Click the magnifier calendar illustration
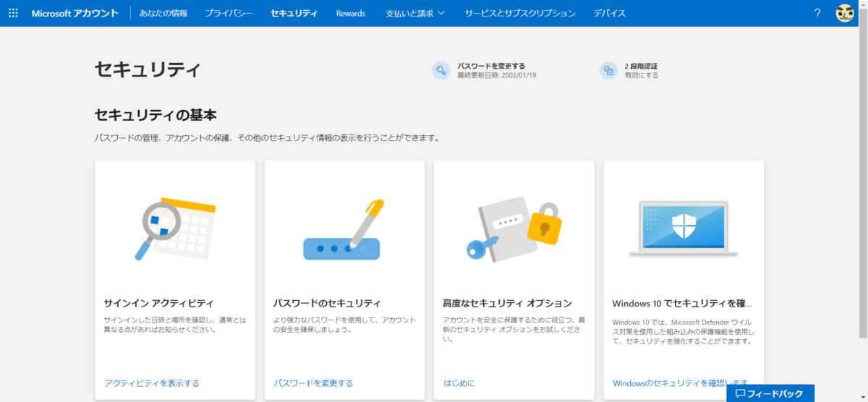This screenshot has height=402, width=868. click(175, 228)
